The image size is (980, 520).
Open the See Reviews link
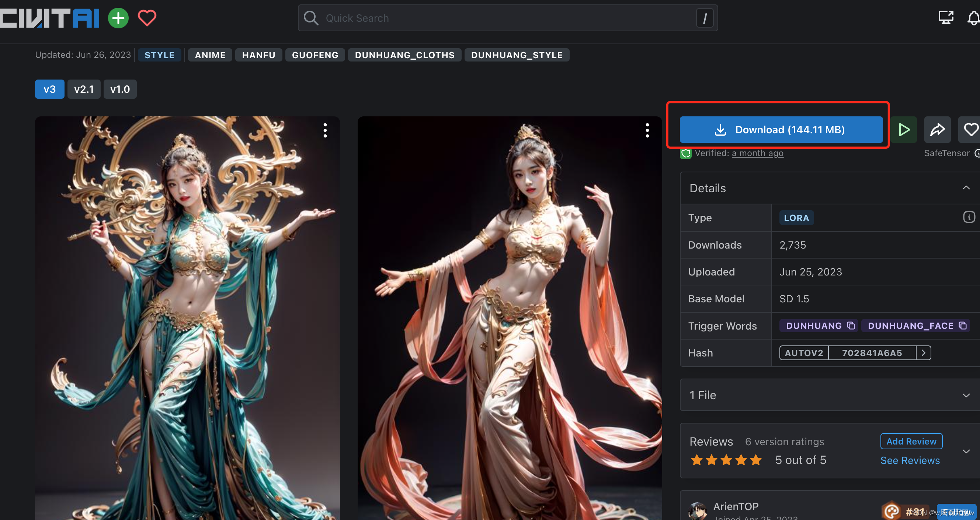tap(910, 460)
